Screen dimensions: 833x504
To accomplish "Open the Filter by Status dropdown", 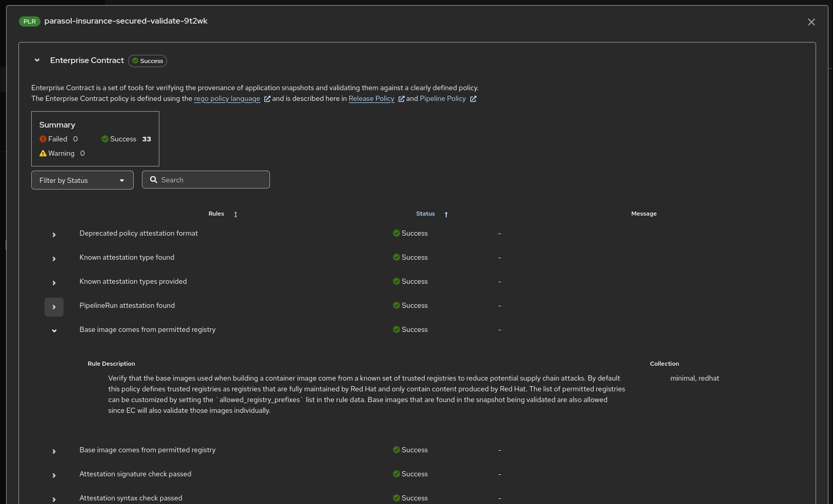I will click(x=82, y=180).
